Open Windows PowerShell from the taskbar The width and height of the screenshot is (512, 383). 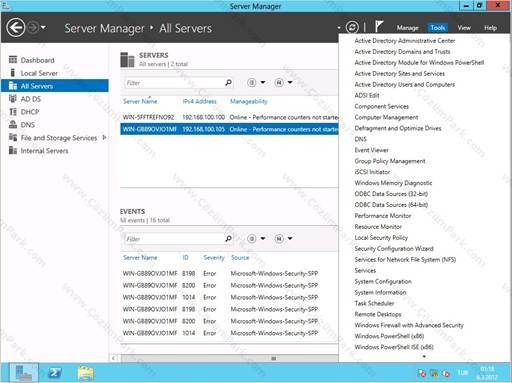pyautogui.click(x=55, y=373)
